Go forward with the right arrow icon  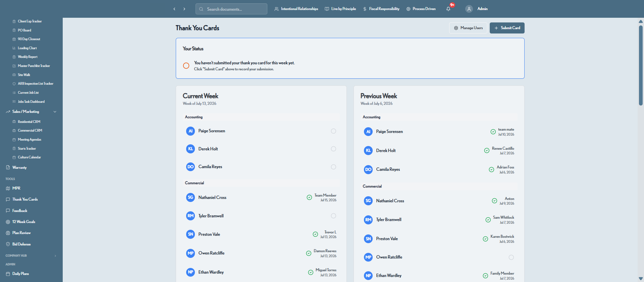[184, 9]
